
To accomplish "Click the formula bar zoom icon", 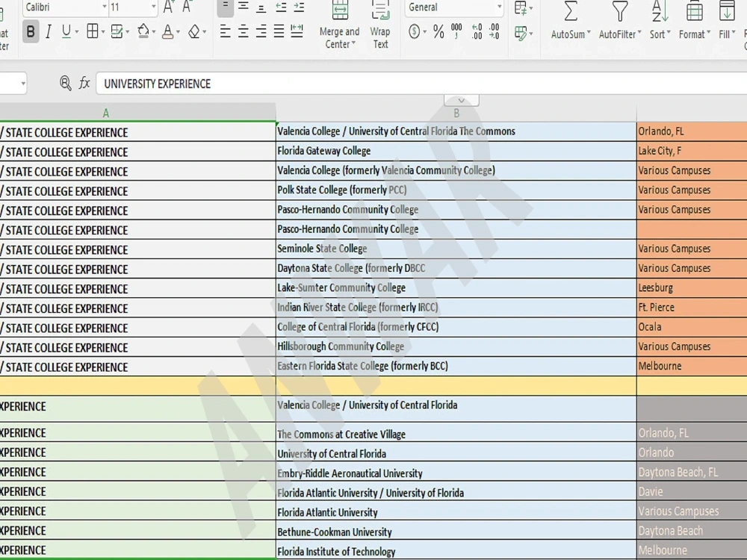I will pyautogui.click(x=65, y=84).
